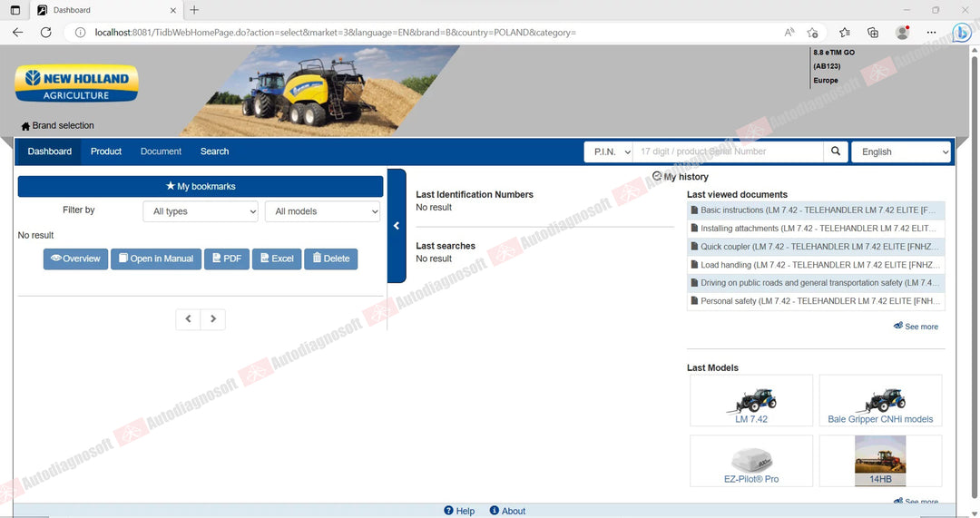Select the LM 7.42 model thumbnail

pyautogui.click(x=751, y=401)
